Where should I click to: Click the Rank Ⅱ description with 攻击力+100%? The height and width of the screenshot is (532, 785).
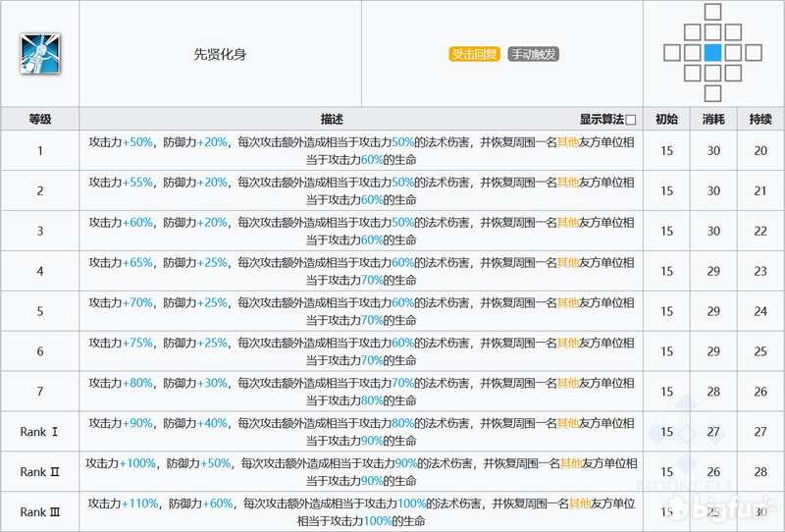(x=361, y=472)
